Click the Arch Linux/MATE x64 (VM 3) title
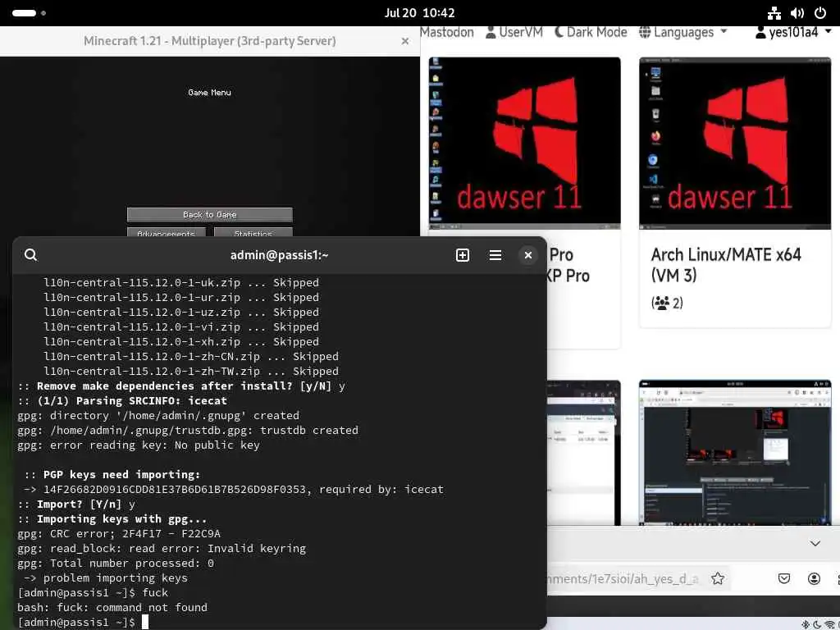Image resolution: width=840 pixels, height=630 pixels. (x=726, y=265)
